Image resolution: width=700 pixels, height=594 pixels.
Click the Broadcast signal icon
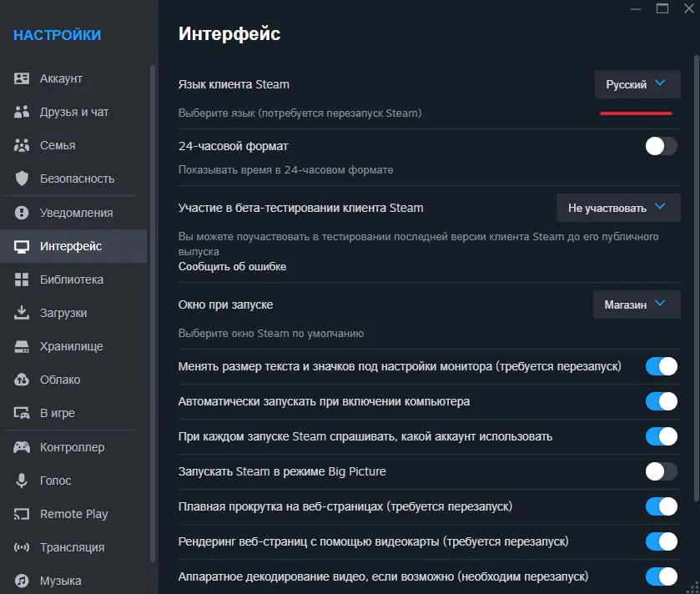coord(22,547)
